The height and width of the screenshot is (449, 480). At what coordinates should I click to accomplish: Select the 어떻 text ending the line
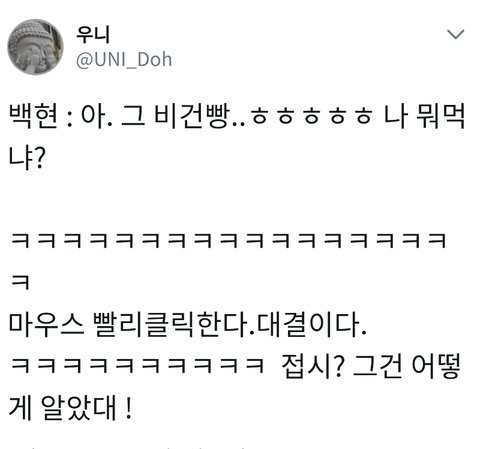pos(436,366)
